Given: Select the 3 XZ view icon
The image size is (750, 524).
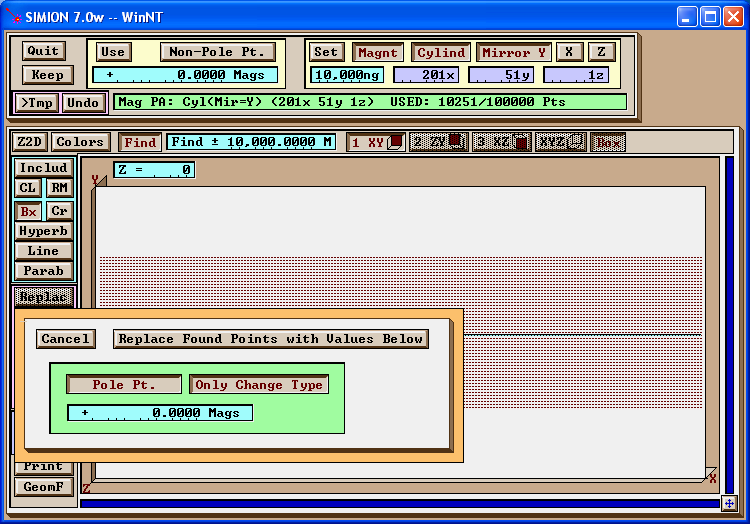Looking at the screenshot, I should pyautogui.click(x=502, y=142).
